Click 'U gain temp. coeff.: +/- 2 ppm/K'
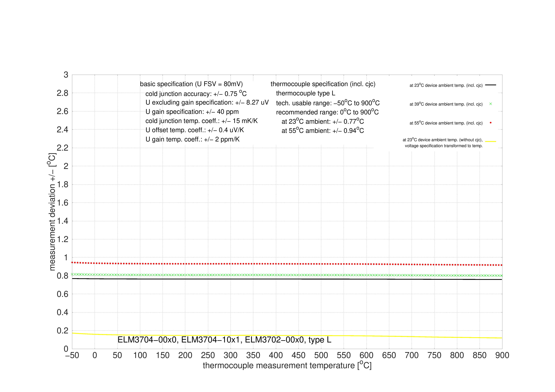The width and height of the screenshot is (555, 392). 192,139
